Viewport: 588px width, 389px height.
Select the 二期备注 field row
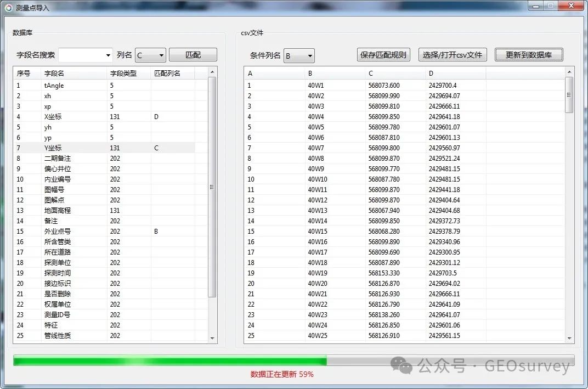(104, 159)
